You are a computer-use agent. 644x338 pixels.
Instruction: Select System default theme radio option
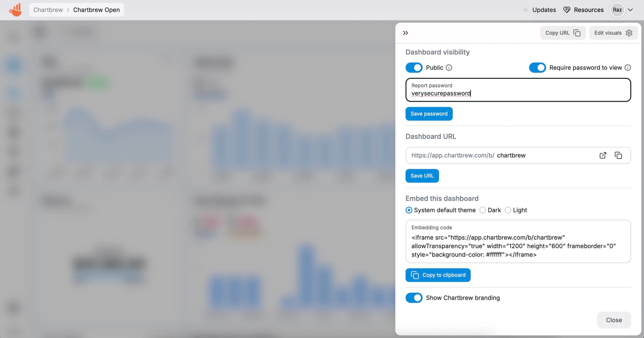[409, 210]
